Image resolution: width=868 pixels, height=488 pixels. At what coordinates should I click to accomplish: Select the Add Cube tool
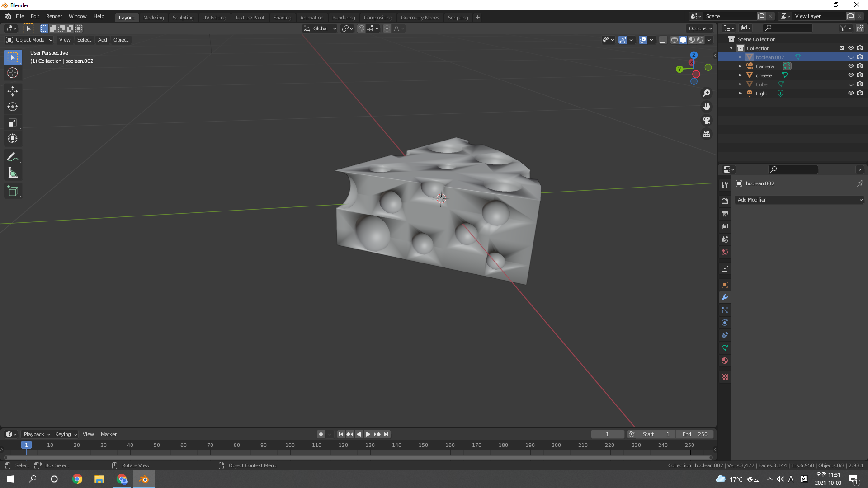click(x=13, y=191)
